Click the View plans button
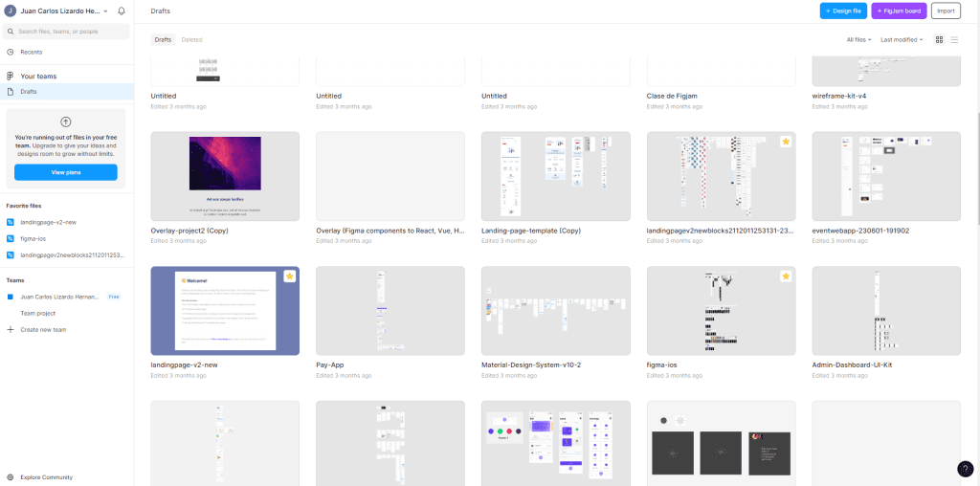Image resolution: width=980 pixels, height=486 pixels. pyautogui.click(x=66, y=172)
